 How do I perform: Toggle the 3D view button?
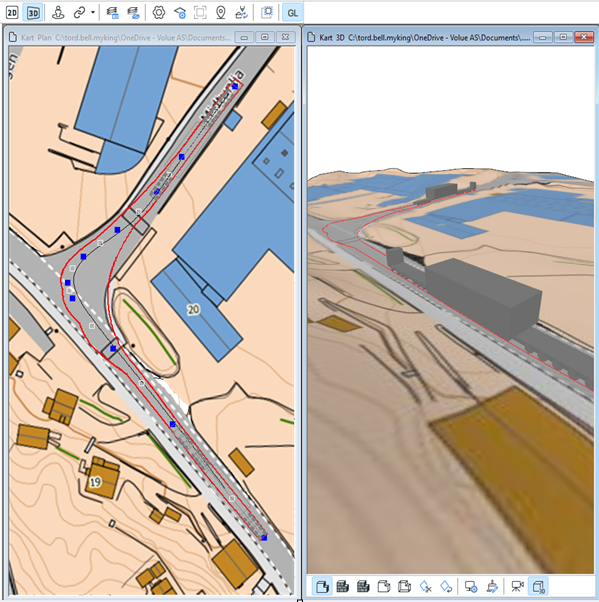point(33,13)
